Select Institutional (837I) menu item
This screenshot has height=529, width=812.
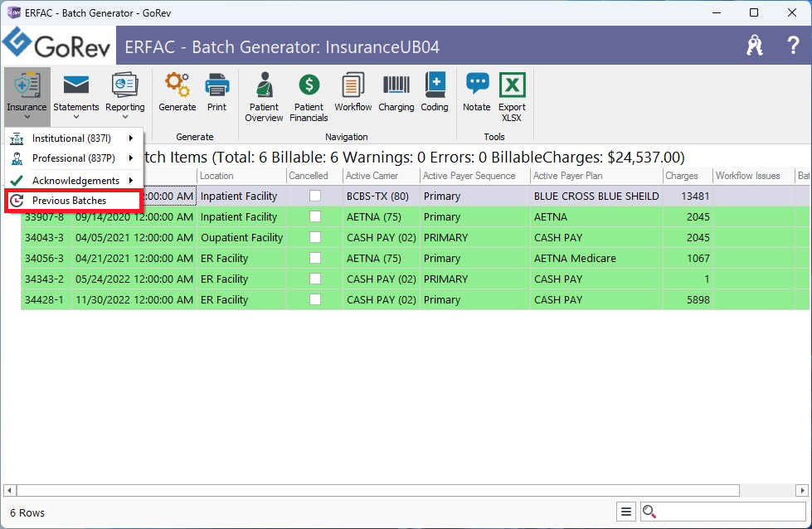(x=74, y=138)
